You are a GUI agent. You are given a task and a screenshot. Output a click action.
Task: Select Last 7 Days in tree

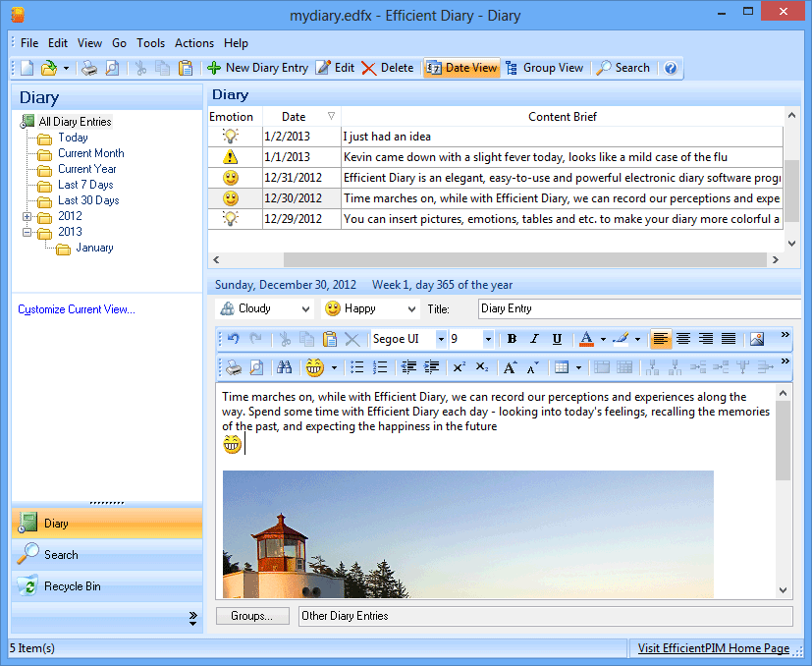85,185
